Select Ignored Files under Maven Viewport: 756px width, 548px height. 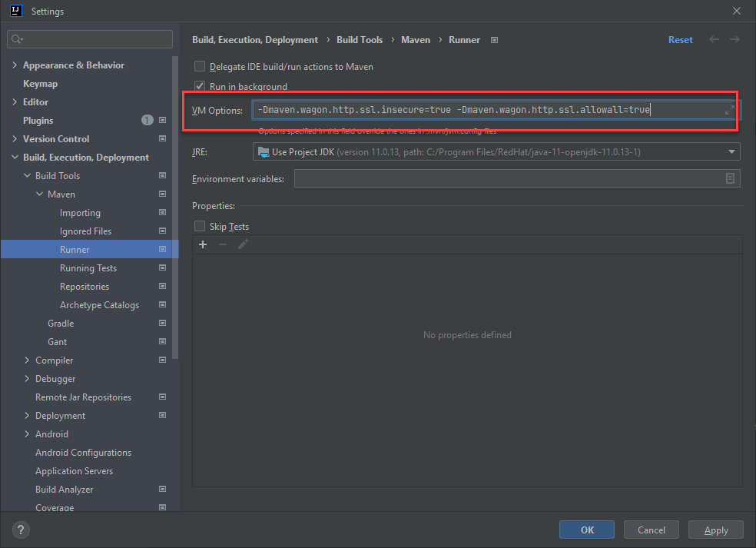(85, 231)
